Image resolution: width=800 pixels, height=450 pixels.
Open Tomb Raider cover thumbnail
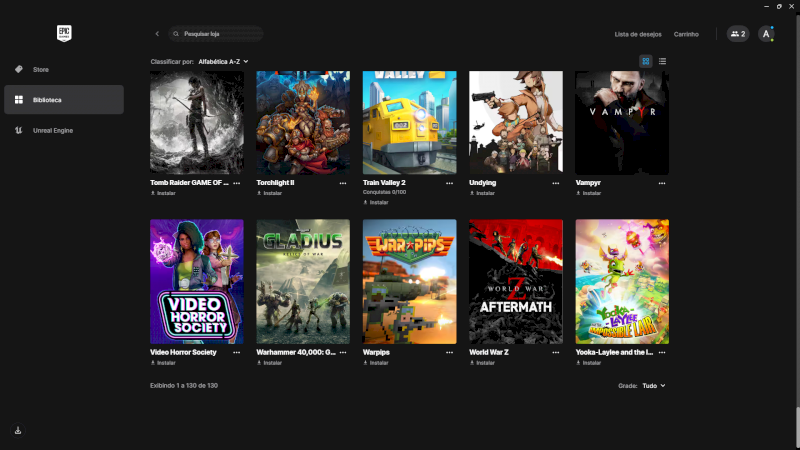point(197,122)
